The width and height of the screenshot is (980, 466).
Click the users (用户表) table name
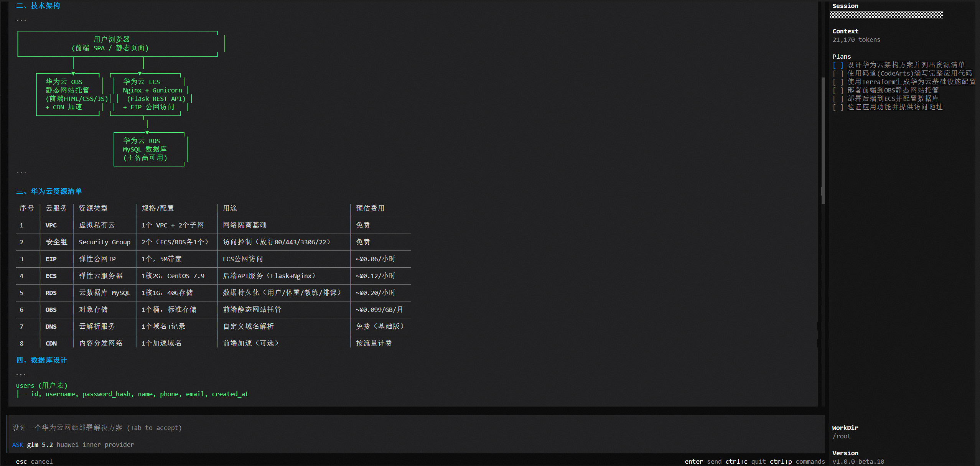(x=42, y=385)
